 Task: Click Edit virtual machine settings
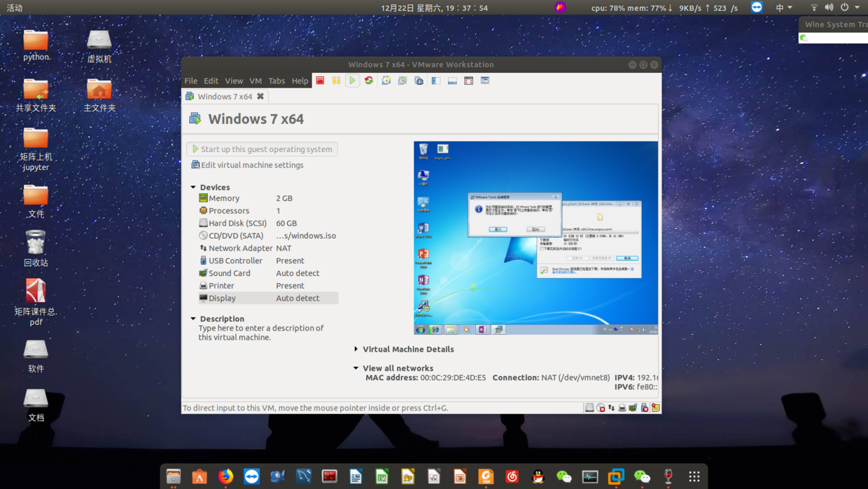[x=247, y=165]
